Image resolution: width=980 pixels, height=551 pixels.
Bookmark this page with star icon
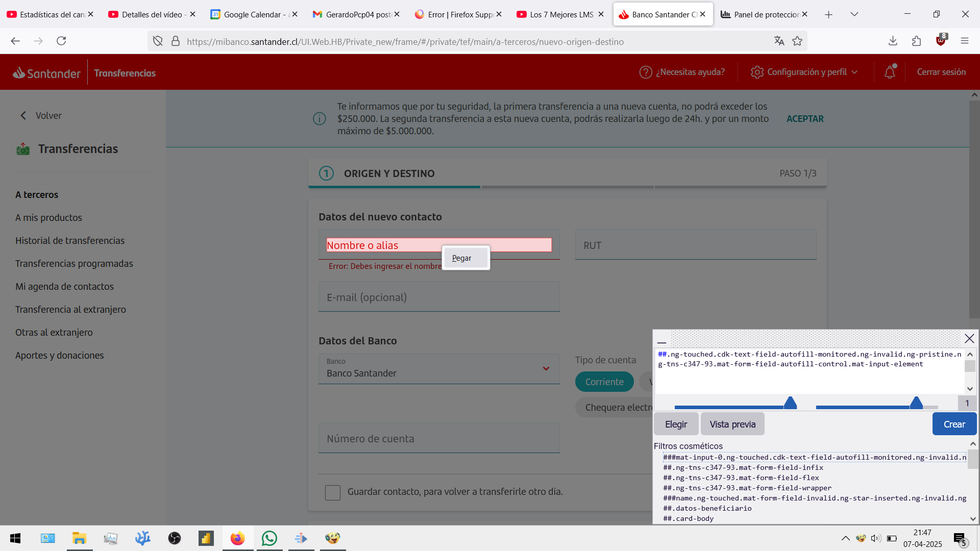[797, 41]
